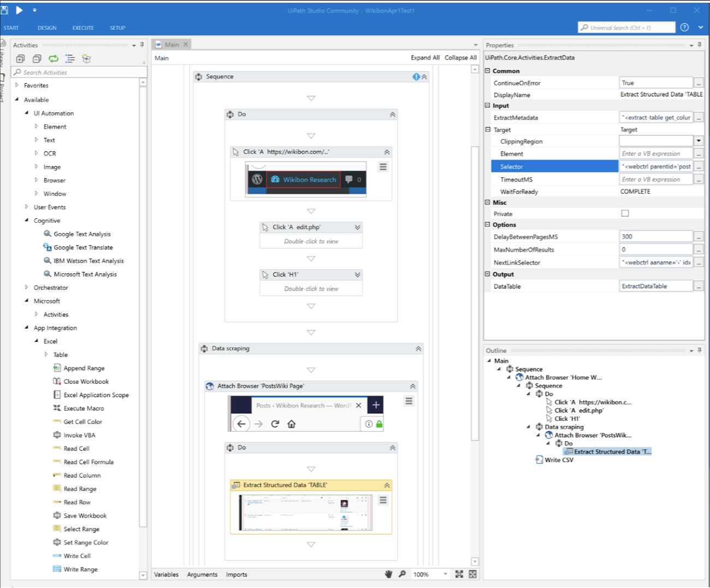The height and width of the screenshot is (588, 710).
Task: Click Expand All link
Action: 425,57
